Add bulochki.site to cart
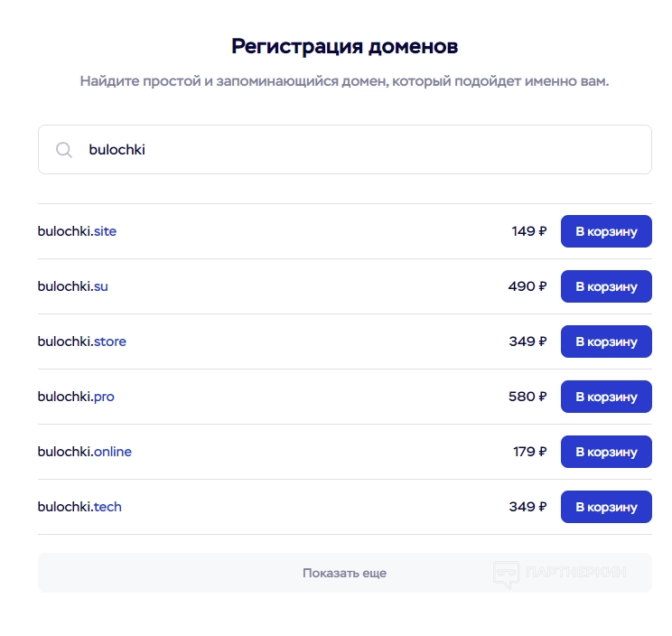Image resolution: width=672 pixels, height=636 pixels. (605, 231)
